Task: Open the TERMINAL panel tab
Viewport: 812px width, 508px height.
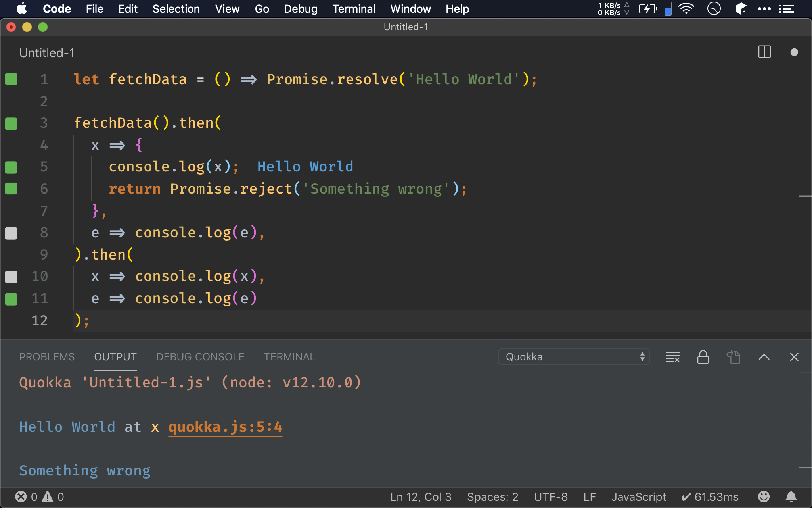Action: [289, 357]
